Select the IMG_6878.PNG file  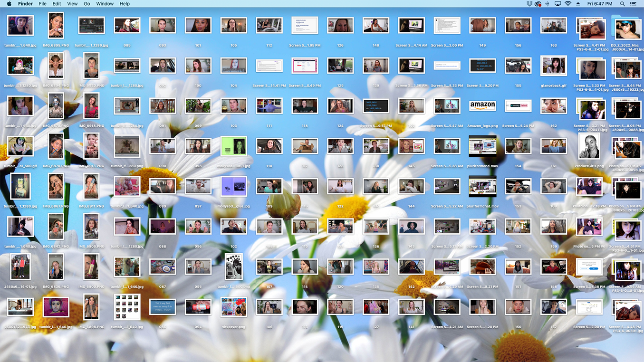56,105
